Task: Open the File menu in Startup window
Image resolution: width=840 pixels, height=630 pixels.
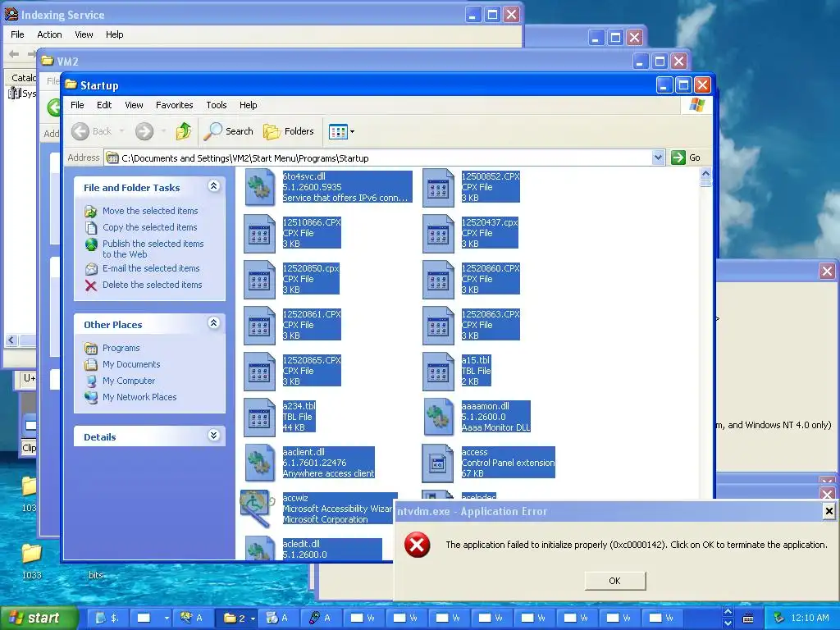Action: [77, 105]
